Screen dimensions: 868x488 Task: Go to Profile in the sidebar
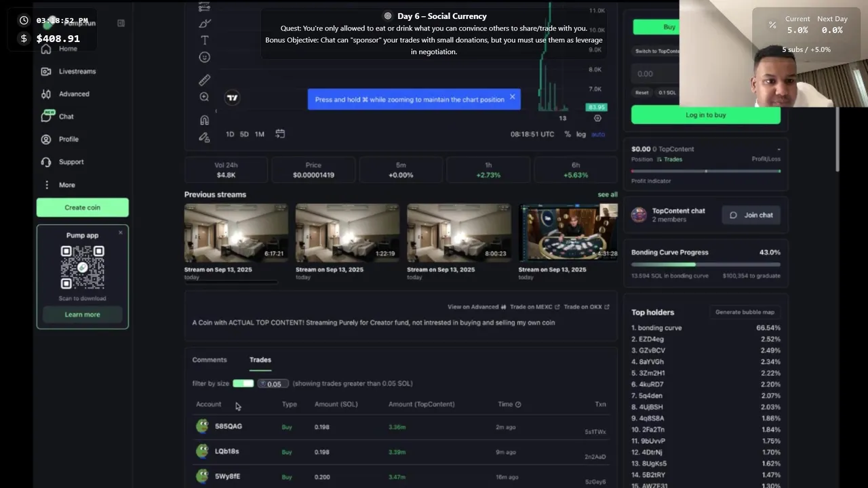point(60,139)
